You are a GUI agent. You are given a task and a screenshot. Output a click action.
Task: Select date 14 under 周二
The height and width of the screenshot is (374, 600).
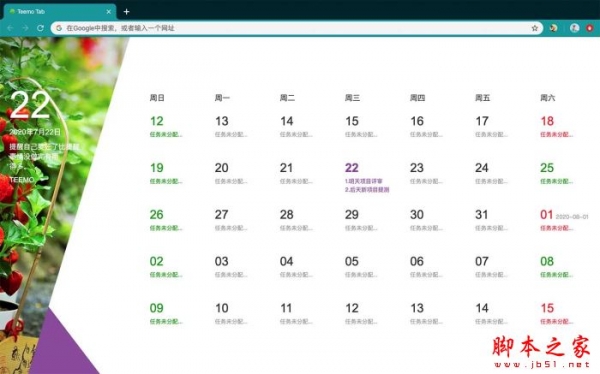click(287, 121)
